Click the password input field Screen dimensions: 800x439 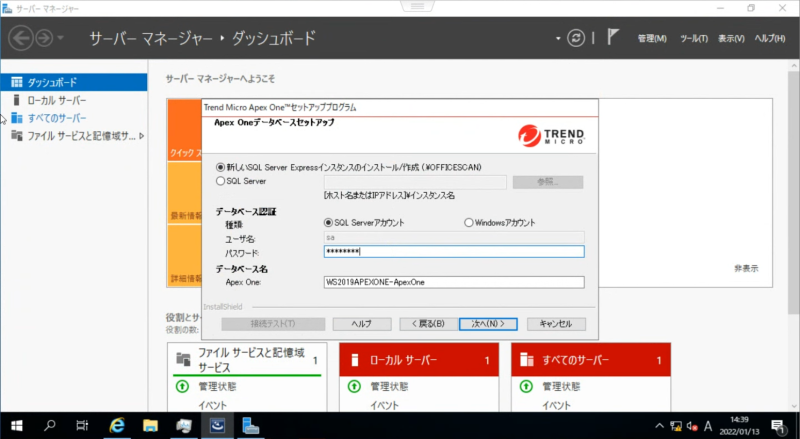point(454,251)
